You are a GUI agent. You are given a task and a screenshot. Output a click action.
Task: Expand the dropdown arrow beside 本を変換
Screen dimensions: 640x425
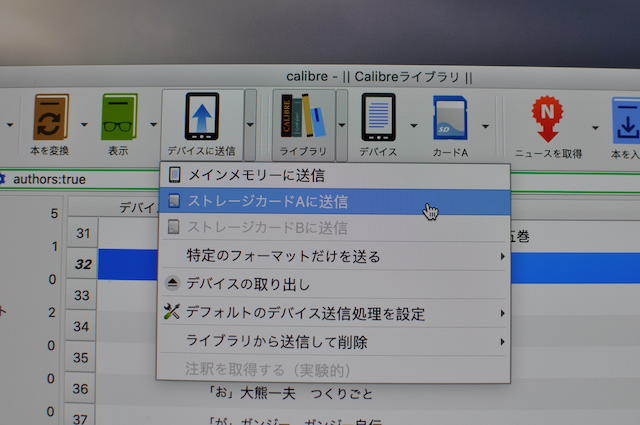pyautogui.click(x=84, y=124)
